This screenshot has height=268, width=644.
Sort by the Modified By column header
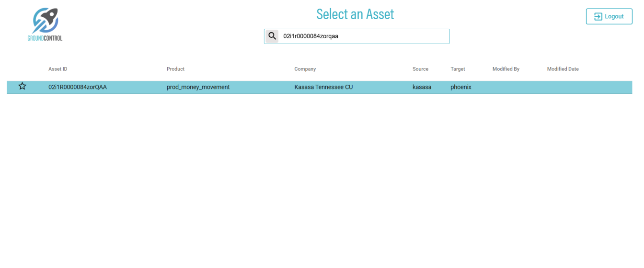pyautogui.click(x=506, y=69)
